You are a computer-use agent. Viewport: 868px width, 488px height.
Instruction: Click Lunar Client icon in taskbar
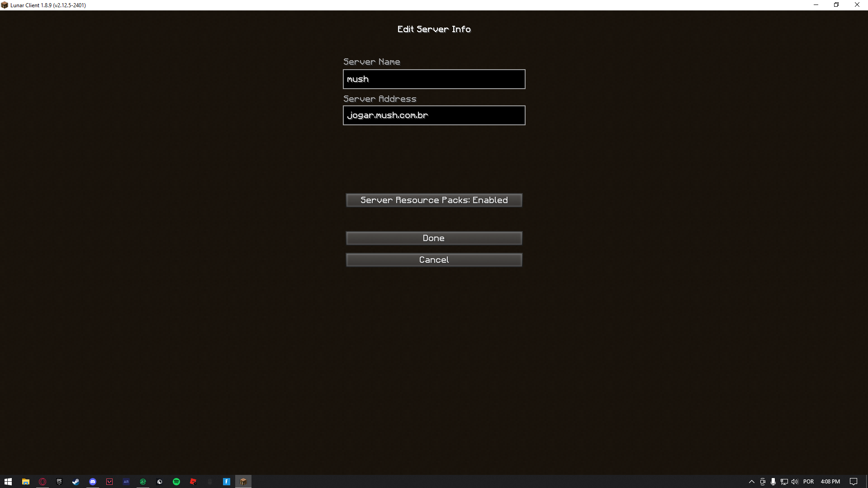coord(243,482)
